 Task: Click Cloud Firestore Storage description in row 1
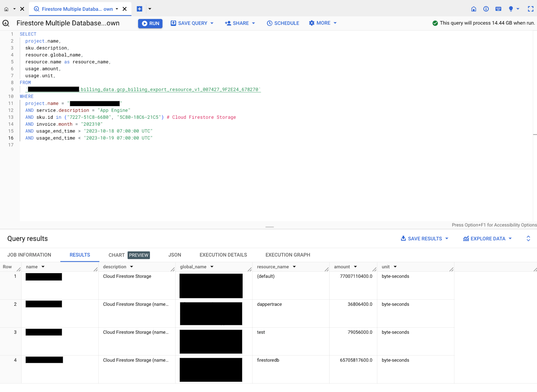pyautogui.click(x=127, y=276)
